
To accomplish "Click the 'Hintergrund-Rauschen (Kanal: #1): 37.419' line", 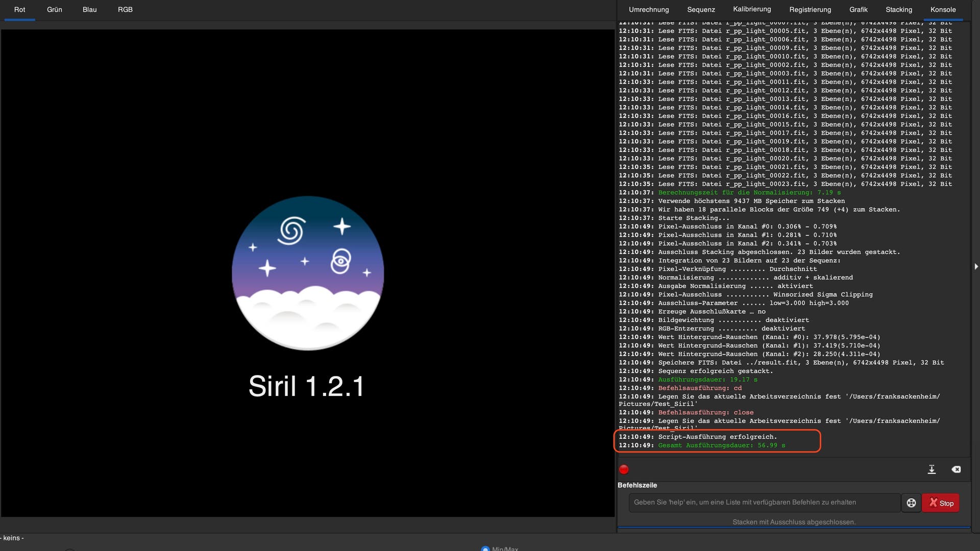I will tap(749, 345).
